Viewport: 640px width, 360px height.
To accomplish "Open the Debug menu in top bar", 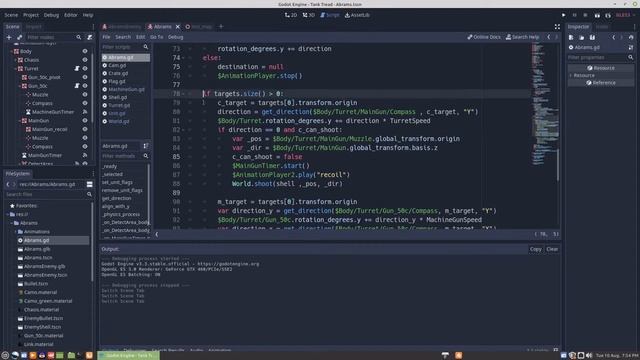I will coord(51,15).
